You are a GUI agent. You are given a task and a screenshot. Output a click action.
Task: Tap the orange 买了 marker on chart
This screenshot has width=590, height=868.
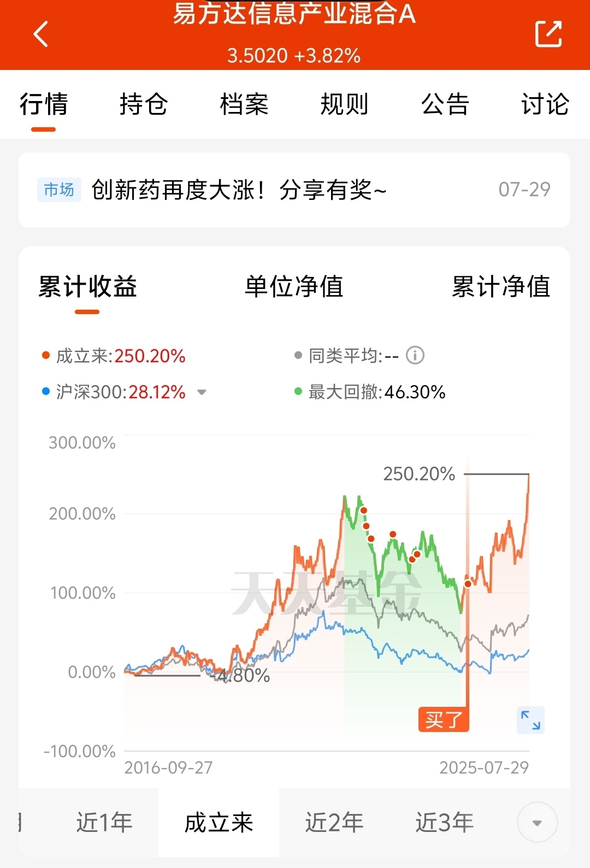(x=444, y=719)
